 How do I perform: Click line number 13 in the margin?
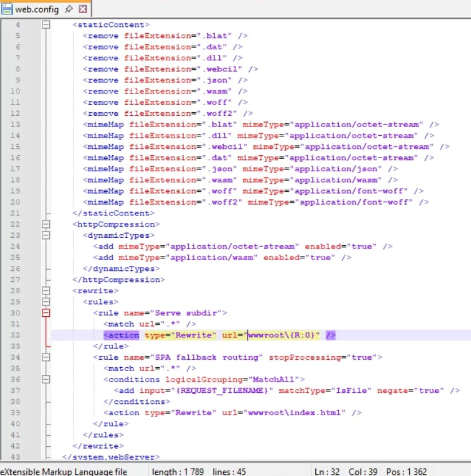click(15, 124)
